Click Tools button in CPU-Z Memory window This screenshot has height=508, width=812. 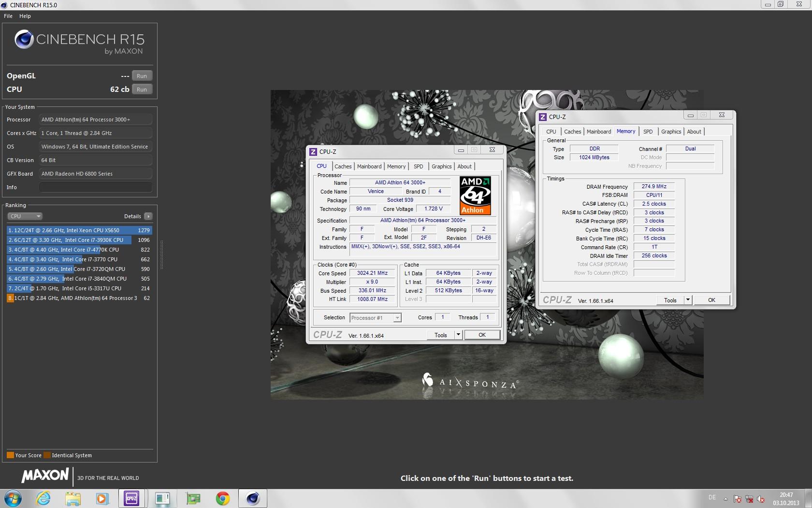[670, 300]
